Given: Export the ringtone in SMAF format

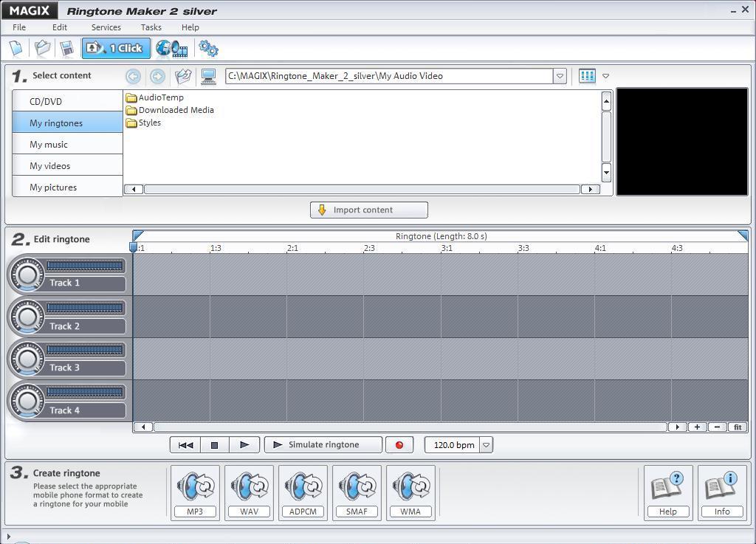Looking at the screenshot, I should point(357,492).
